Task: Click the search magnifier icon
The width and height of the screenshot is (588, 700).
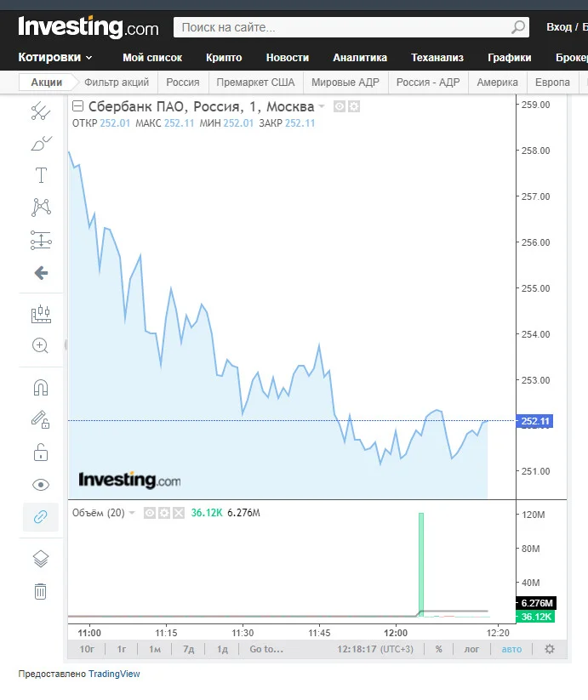Action: point(518,27)
